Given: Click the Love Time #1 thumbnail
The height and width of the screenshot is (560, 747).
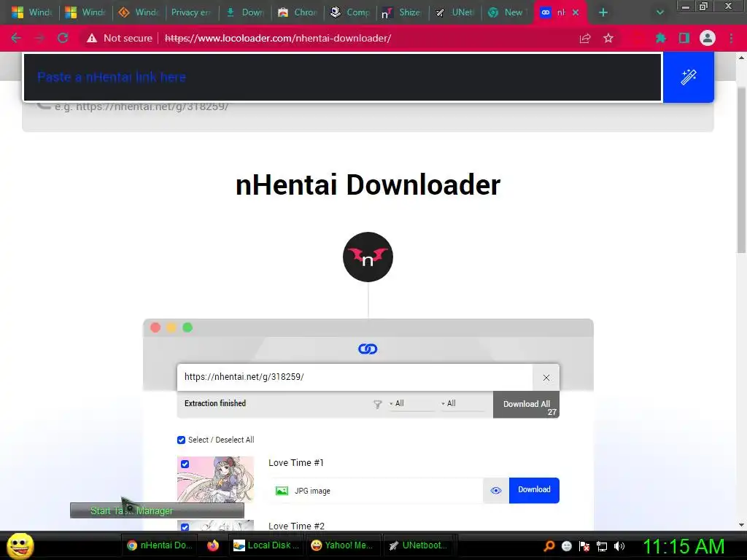Looking at the screenshot, I should point(215,479).
